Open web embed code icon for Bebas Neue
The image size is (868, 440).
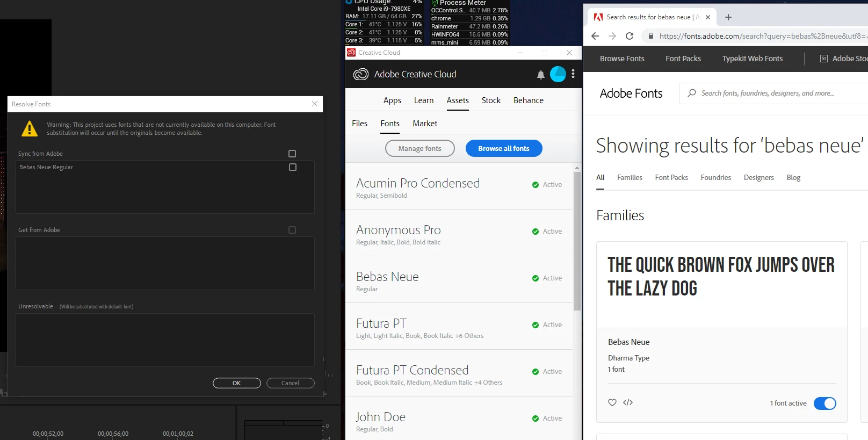tap(628, 402)
